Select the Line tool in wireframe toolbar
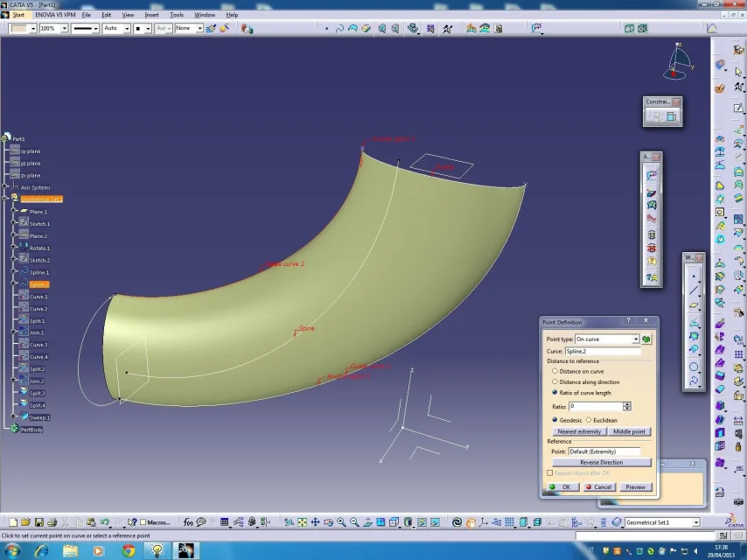The width and height of the screenshot is (747, 560). point(694,290)
